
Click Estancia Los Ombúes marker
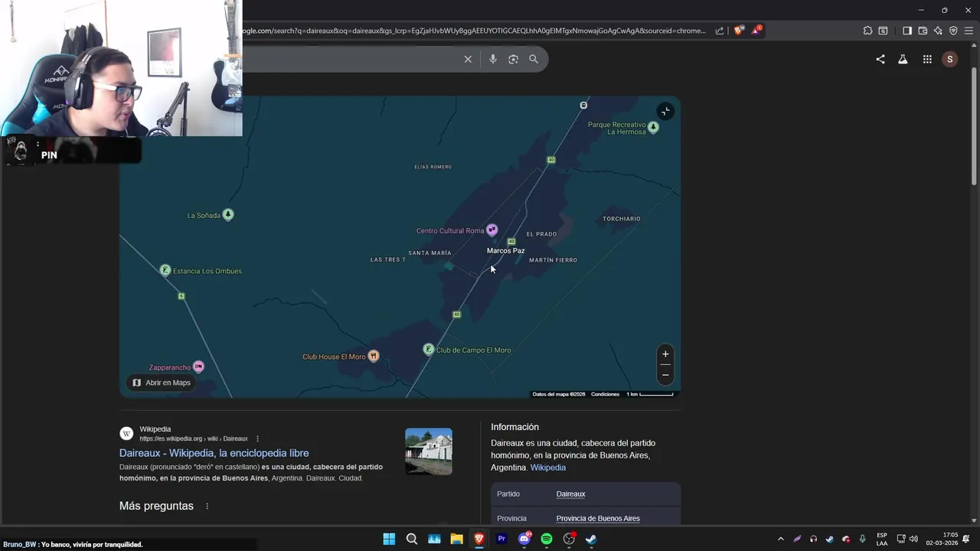pos(165,270)
